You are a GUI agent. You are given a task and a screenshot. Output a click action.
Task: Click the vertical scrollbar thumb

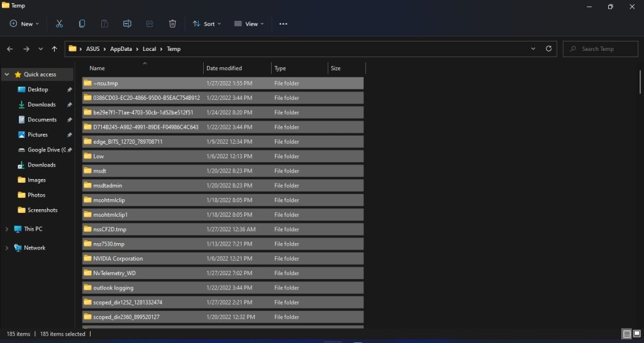click(x=640, y=82)
